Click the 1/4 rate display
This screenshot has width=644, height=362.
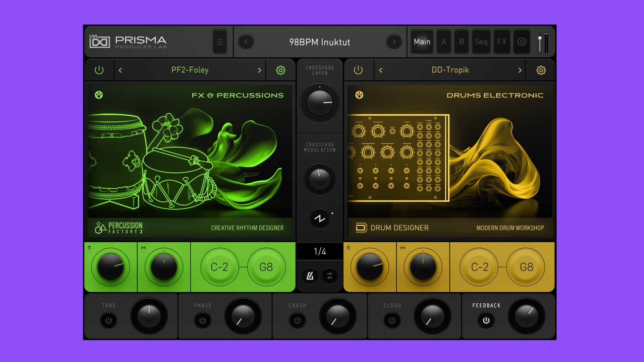pyautogui.click(x=319, y=252)
